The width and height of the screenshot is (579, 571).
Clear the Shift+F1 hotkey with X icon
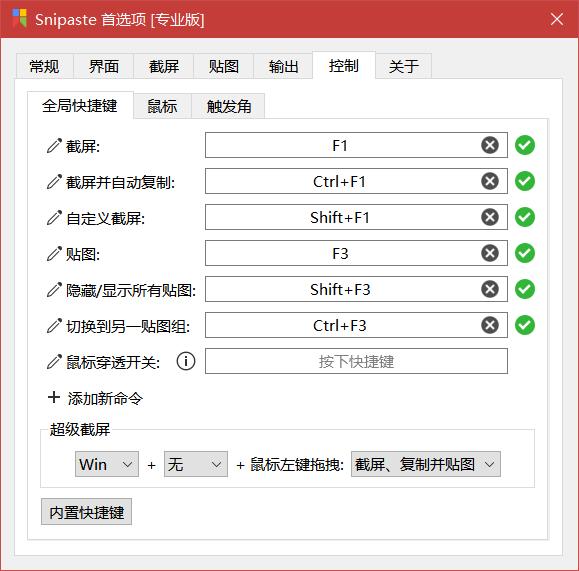(490, 217)
